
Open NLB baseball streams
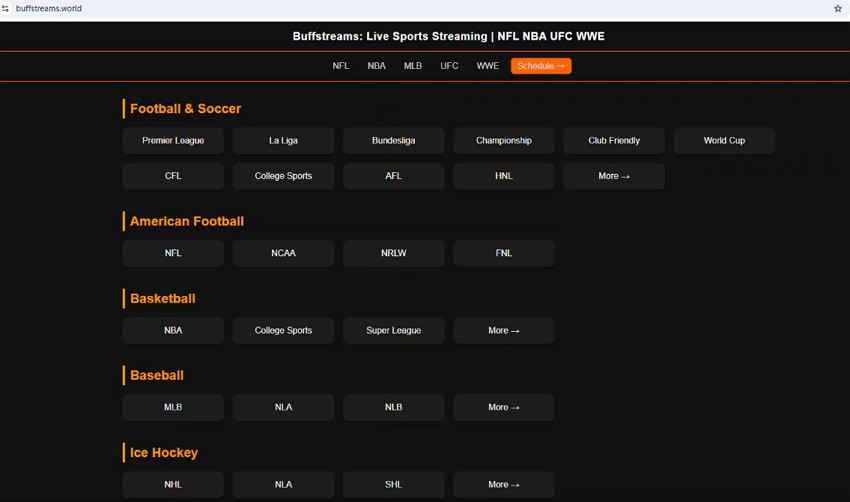point(394,407)
